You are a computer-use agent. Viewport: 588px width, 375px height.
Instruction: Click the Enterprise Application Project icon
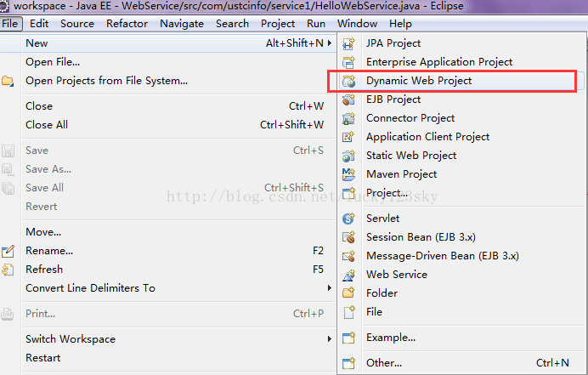[x=348, y=62]
